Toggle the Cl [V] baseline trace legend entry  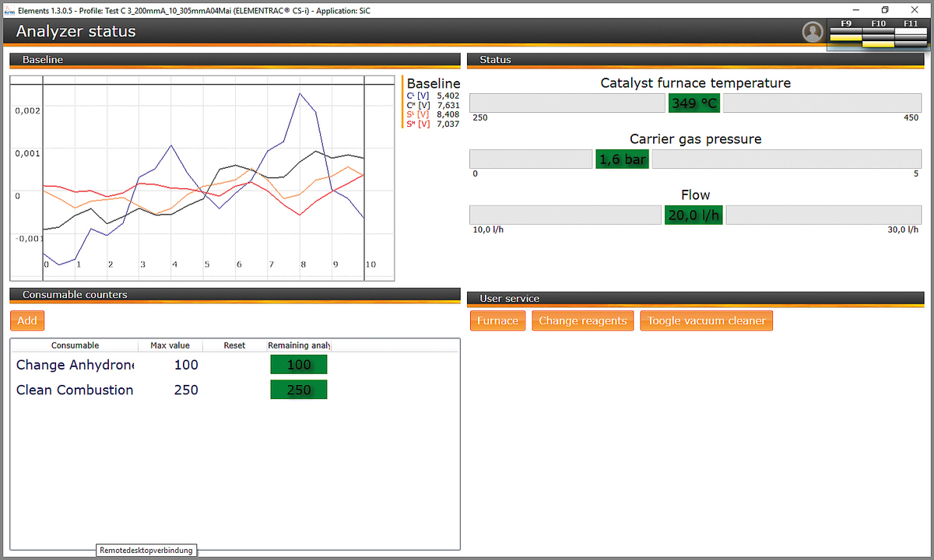coord(417,95)
